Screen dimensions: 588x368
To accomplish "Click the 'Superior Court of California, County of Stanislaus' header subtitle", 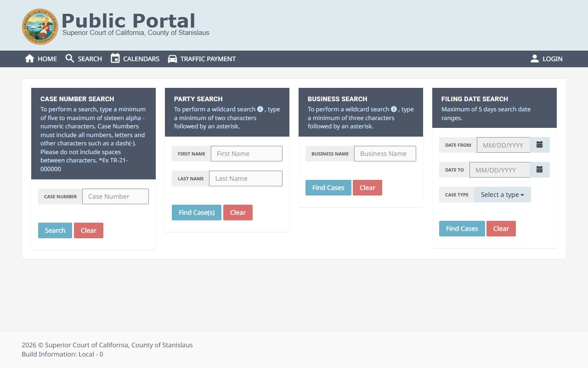I will click(136, 33).
